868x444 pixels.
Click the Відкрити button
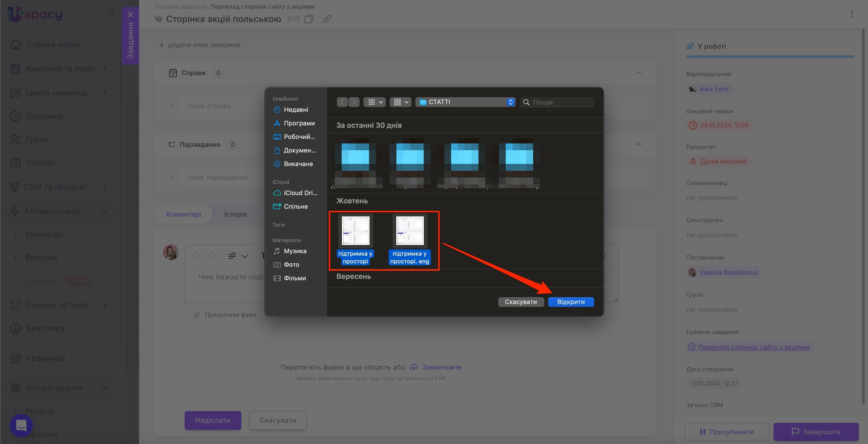click(570, 302)
